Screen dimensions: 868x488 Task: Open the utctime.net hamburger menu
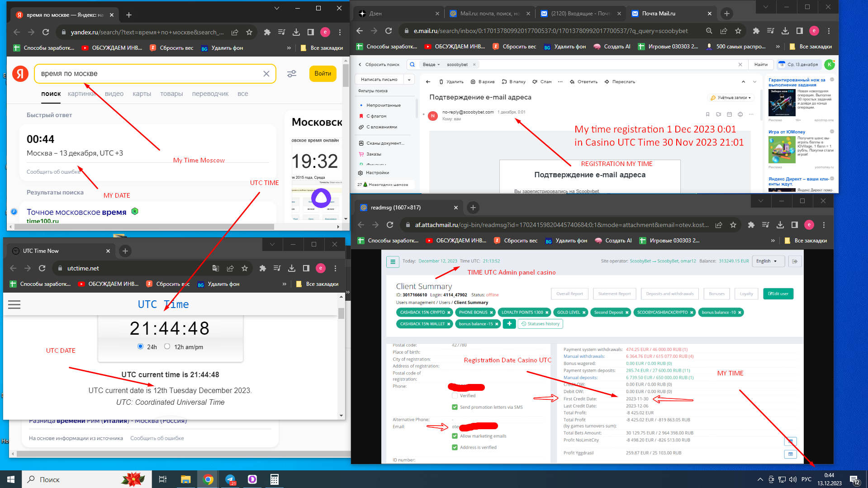(14, 304)
